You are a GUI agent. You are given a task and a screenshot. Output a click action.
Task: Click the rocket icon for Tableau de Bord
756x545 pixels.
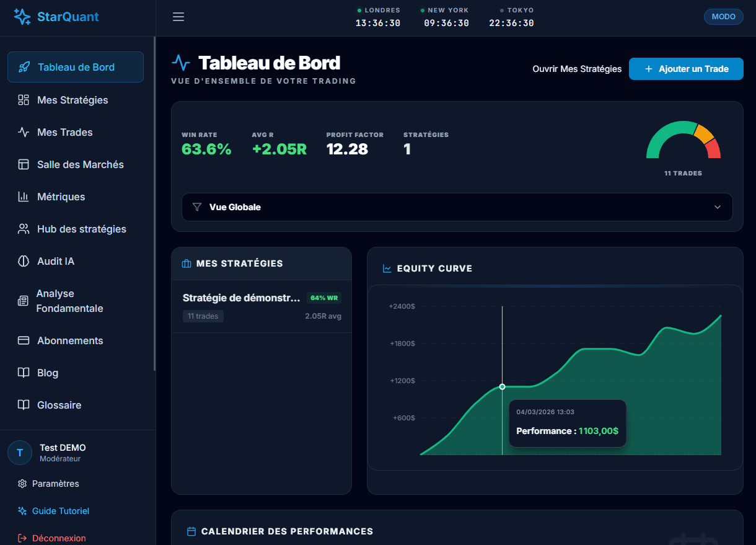pyautogui.click(x=24, y=68)
